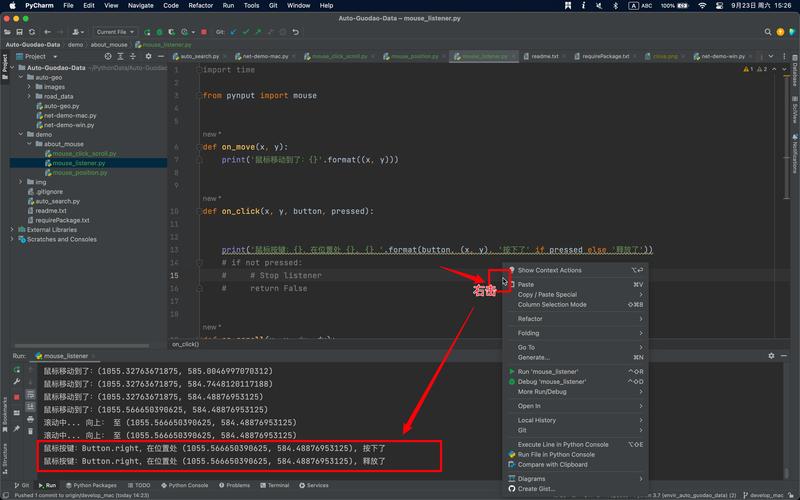Click the Project panel settings gear

point(148,56)
